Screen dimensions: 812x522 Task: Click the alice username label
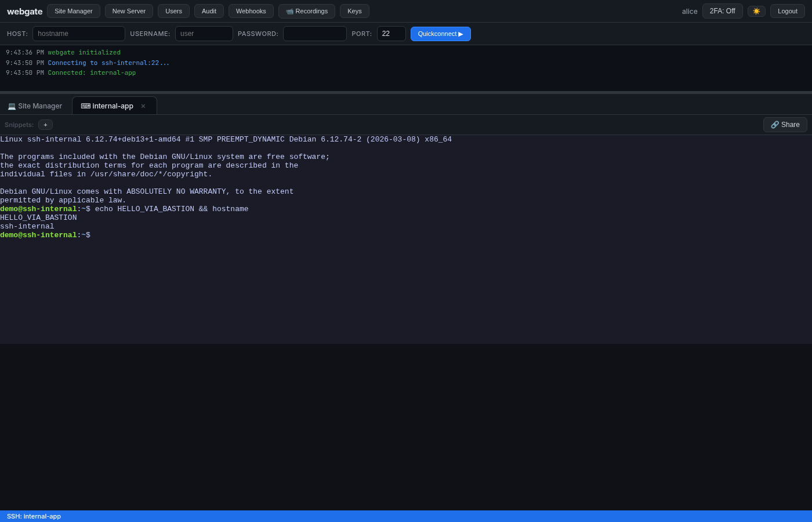[690, 12]
